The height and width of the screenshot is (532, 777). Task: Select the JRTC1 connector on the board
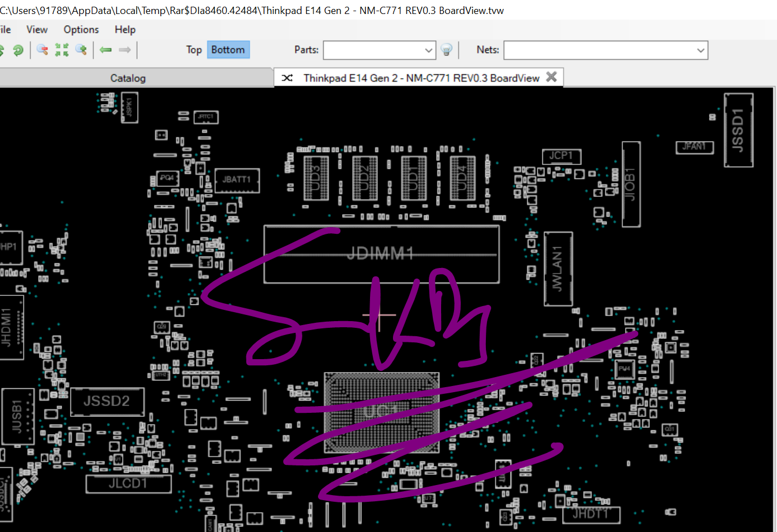tap(205, 117)
